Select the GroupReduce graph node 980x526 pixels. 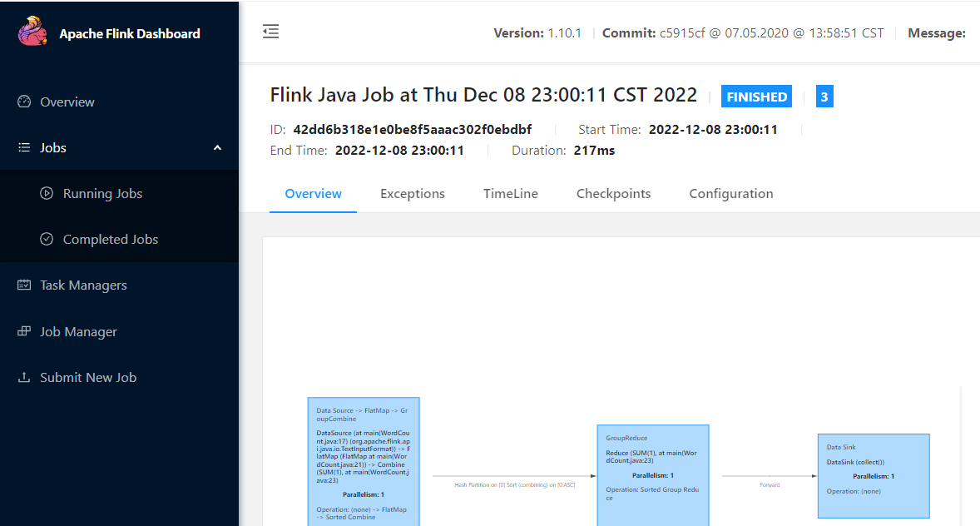coord(653,475)
